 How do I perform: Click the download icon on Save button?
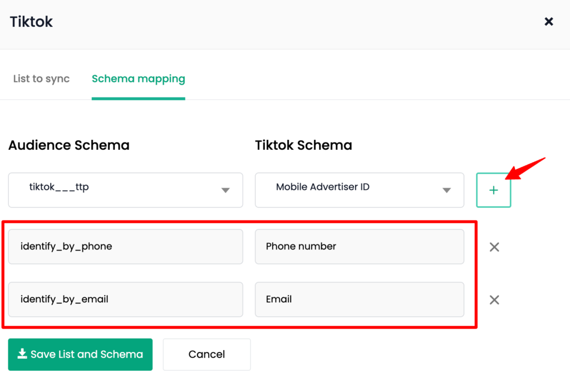[x=22, y=354]
